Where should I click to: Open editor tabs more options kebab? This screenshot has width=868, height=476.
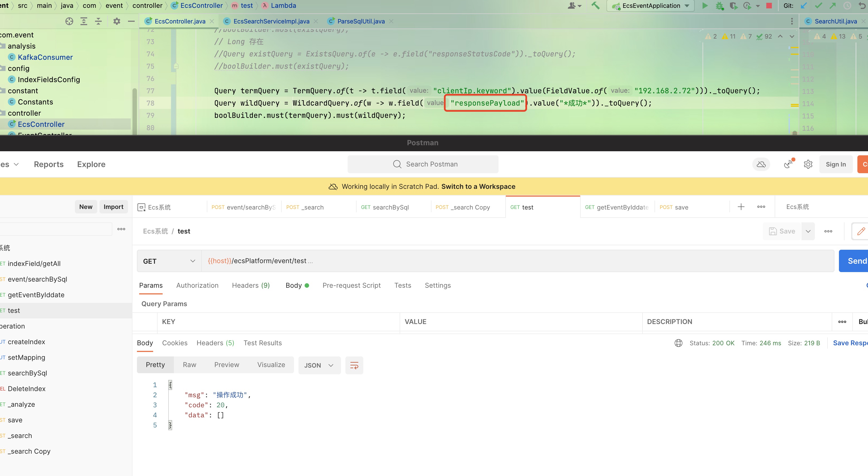click(x=791, y=21)
